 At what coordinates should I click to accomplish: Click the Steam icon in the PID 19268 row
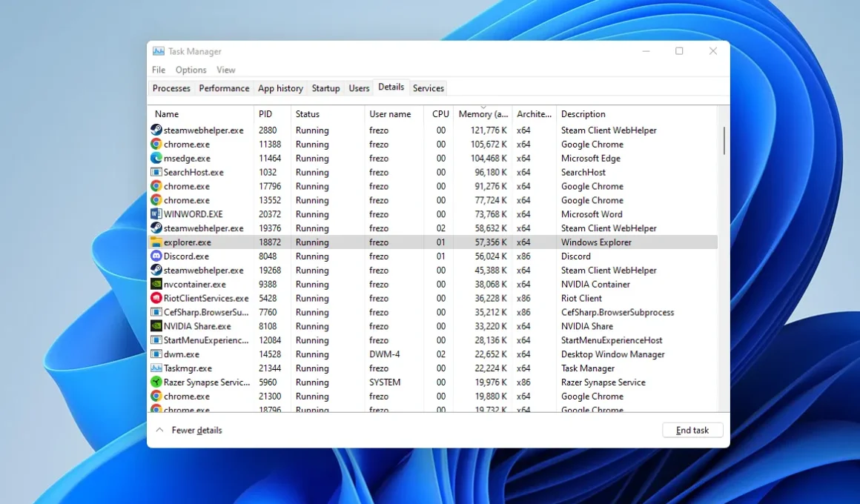[x=156, y=270]
